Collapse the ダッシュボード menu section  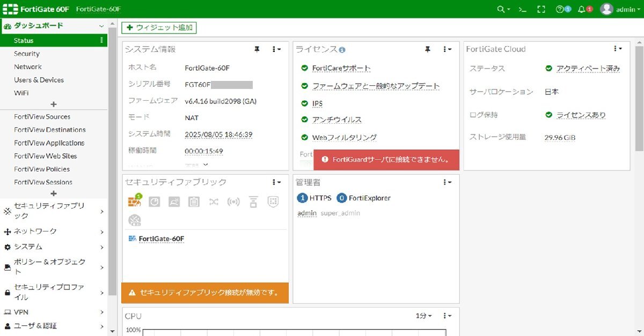[x=54, y=26]
